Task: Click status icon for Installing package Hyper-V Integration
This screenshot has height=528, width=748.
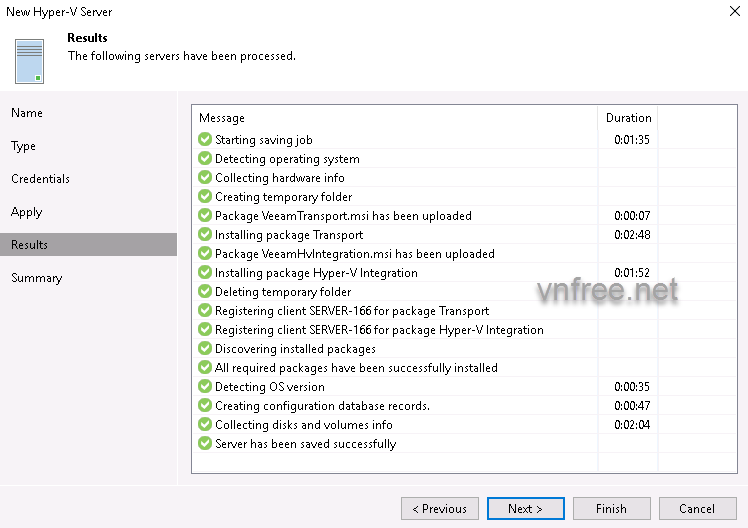Action: (x=205, y=273)
